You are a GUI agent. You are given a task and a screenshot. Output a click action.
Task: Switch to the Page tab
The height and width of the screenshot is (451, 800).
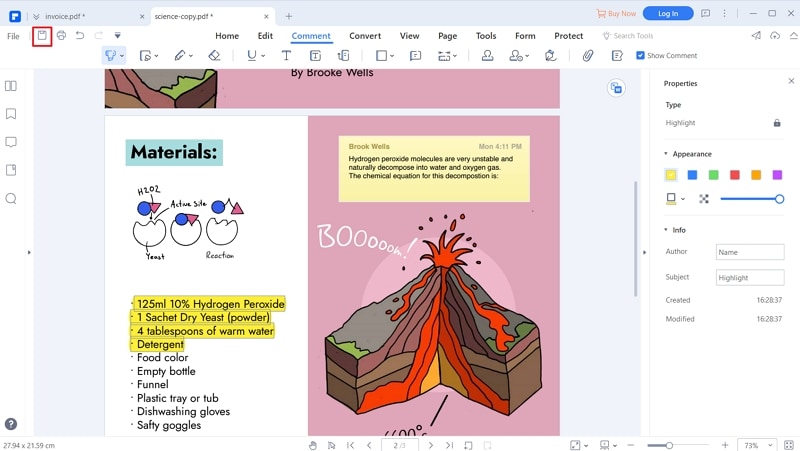(447, 36)
